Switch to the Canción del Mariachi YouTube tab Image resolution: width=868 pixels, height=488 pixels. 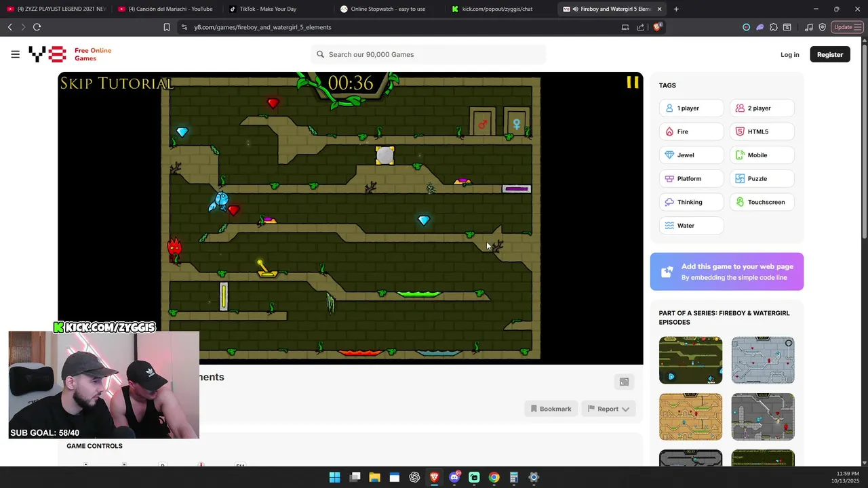point(166,9)
